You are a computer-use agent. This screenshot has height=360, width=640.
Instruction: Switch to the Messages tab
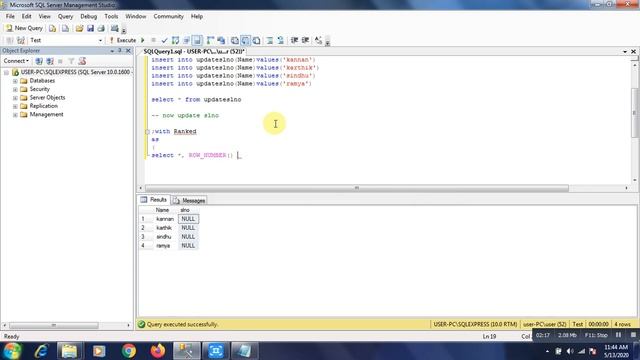(189, 200)
